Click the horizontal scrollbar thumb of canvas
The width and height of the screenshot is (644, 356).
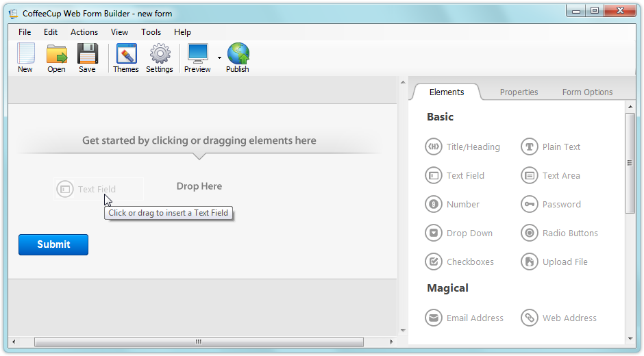coord(199,342)
